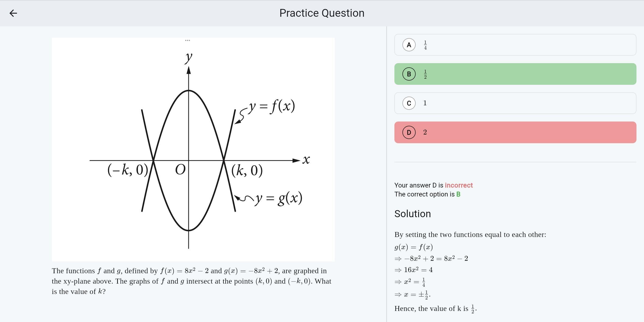This screenshot has height=322, width=644.
Task: Select the circle labeled B
Action: coord(409,74)
